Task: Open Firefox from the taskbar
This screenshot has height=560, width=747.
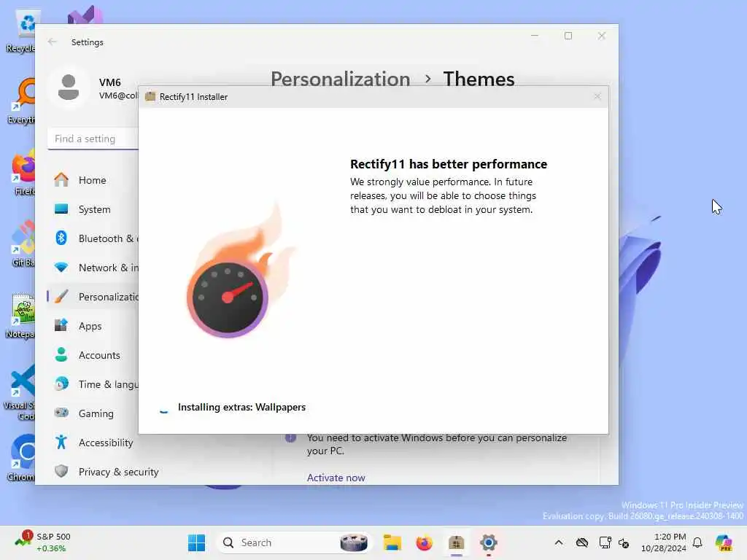Action: coord(424,542)
